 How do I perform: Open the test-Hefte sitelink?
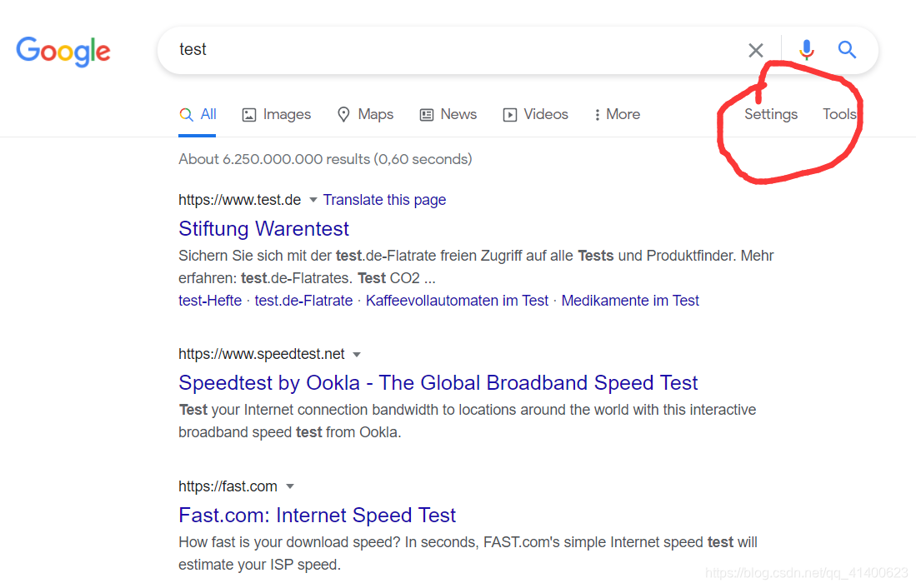coord(210,301)
